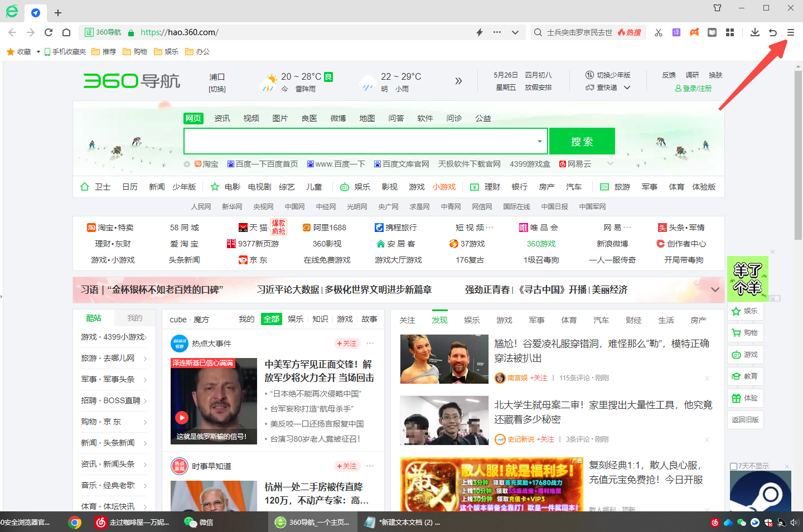Expand more weather with the double-arrow chevron
This screenshot has height=532, width=803.
(x=458, y=80)
